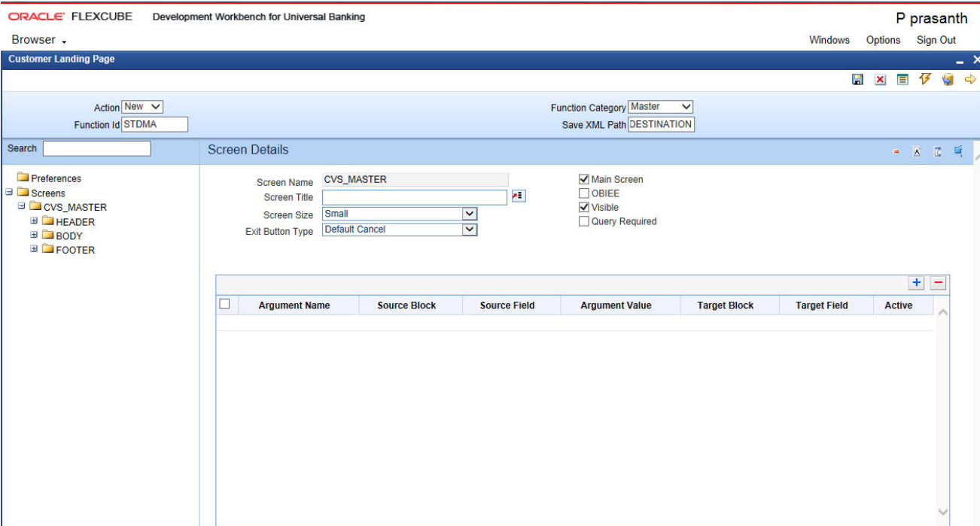The height and width of the screenshot is (526, 980).
Task: Click the Source Block column header
Action: pos(406,306)
